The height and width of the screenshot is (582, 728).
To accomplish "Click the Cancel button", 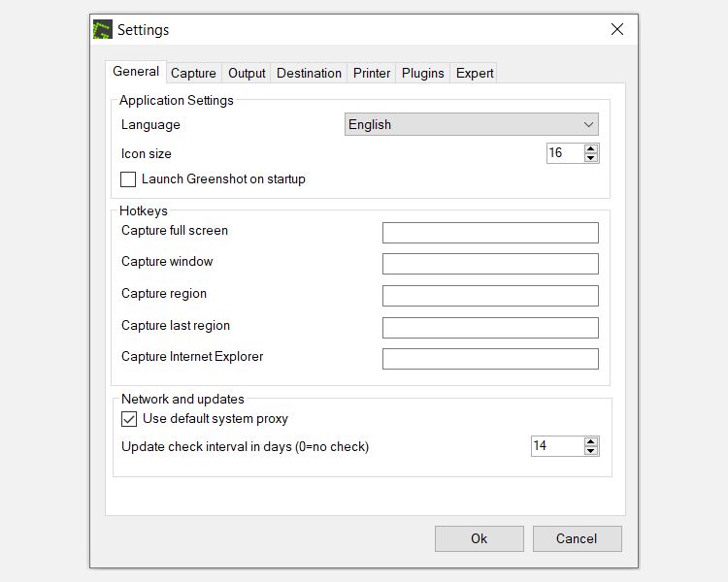I will click(577, 538).
